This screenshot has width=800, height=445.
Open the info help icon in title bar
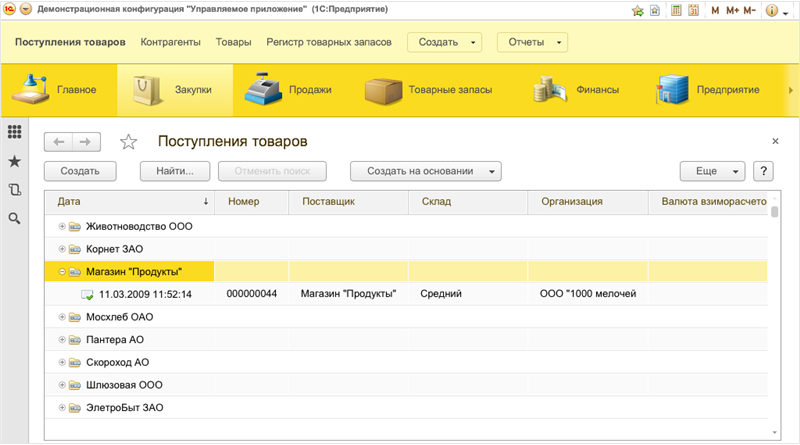[772, 10]
